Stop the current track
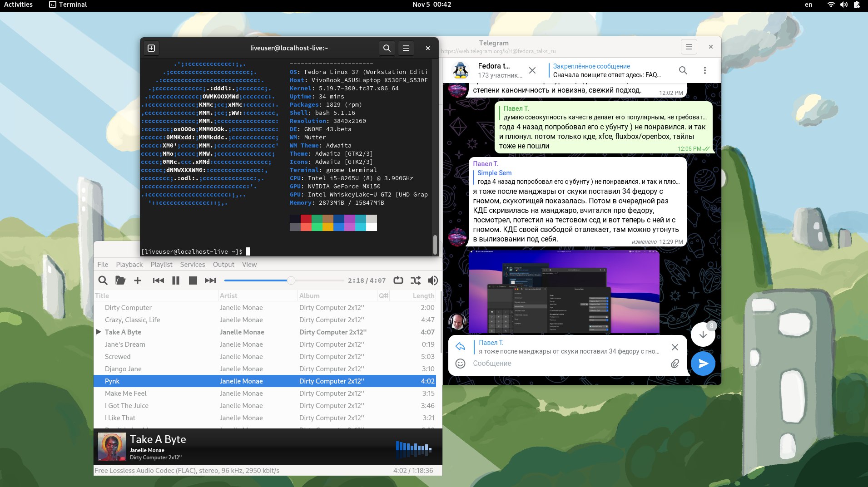Screen dimensions: 868x487 pyautogui.click(x=193, y=280)
